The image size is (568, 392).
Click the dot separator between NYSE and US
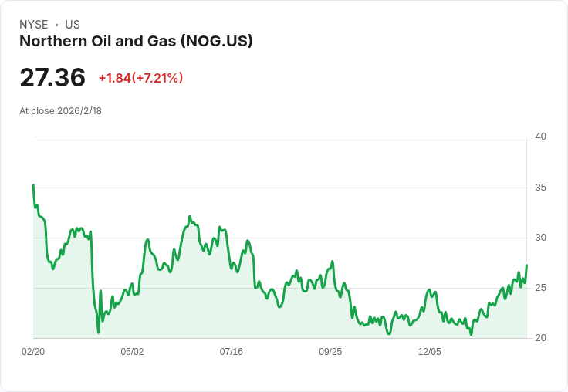(x=56, y=25)
